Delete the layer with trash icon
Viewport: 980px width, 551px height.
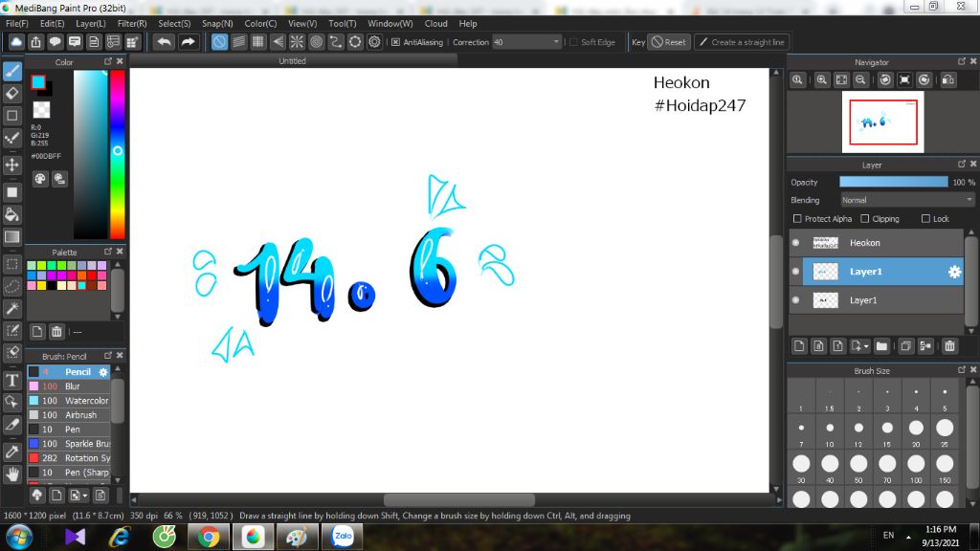pyautogui.click(x=949, y=346)
